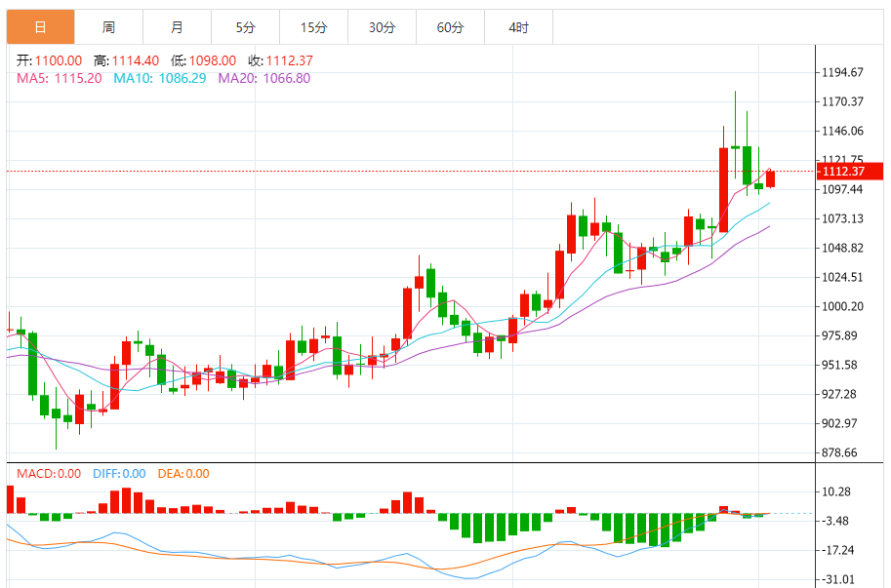Select the 日 daily chart tab
This screenshot has width=891, height=588.
coord(40,27)
